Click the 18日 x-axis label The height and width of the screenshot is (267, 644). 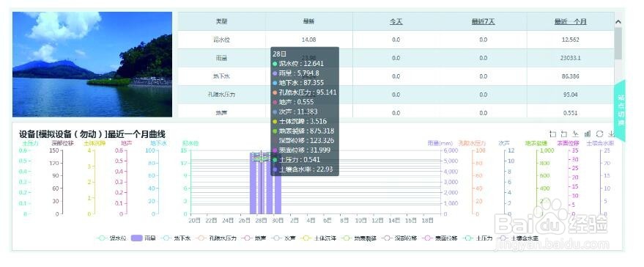[x=428, y=221]
